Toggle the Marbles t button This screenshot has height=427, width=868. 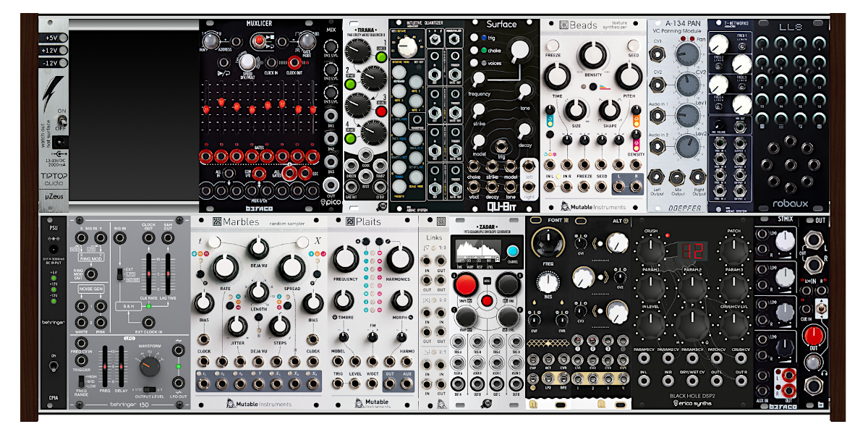[215, 242]
